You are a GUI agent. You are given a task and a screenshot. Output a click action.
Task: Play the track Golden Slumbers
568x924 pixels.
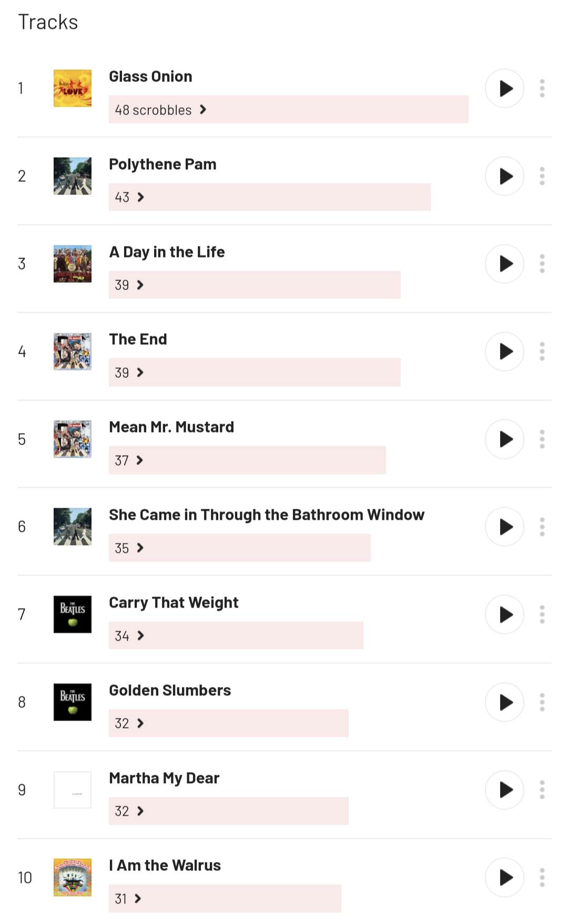pos(504,702)
